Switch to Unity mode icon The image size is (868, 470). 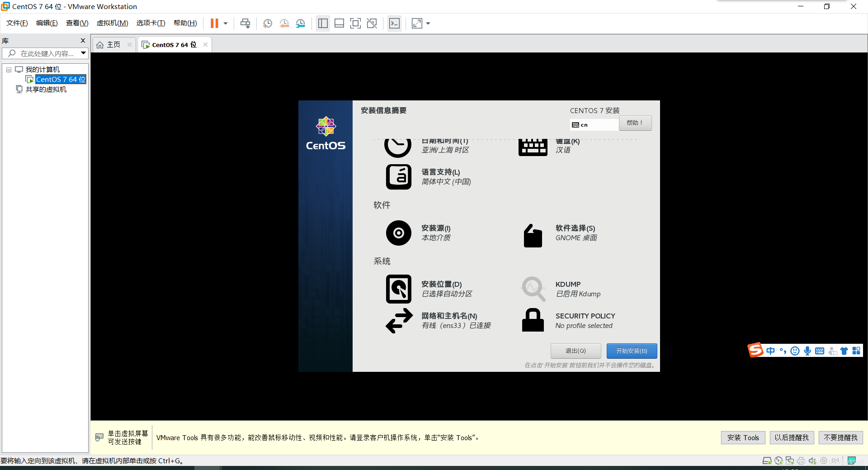click(372, 23)
